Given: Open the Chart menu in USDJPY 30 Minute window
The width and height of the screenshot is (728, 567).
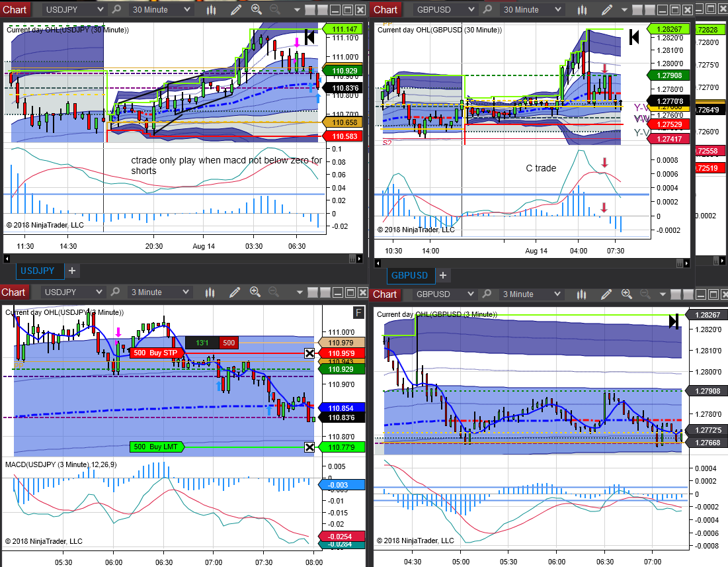Looking at the screenshot, I should click(15, 9).
